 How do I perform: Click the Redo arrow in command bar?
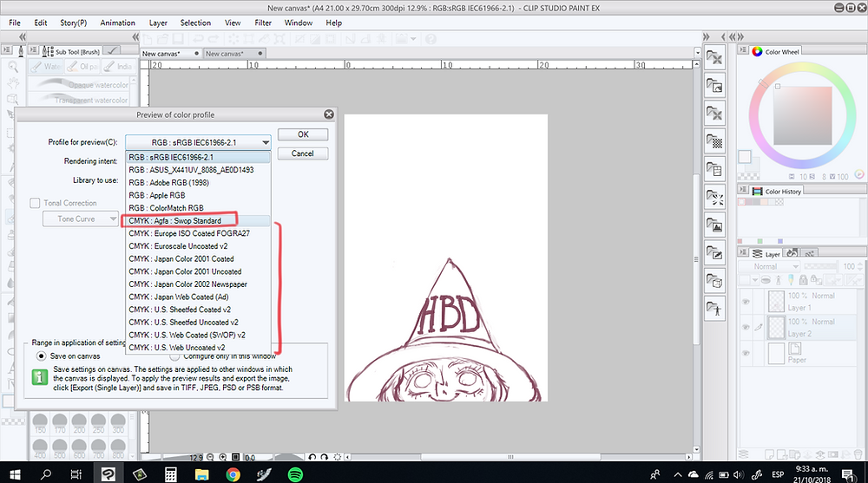tap(214, 39)
